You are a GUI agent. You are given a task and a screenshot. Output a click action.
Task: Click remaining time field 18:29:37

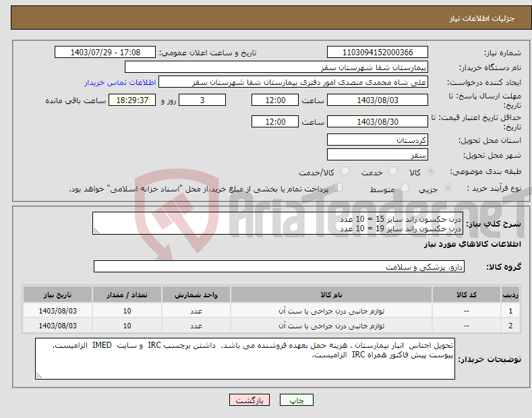click(132, 100)
